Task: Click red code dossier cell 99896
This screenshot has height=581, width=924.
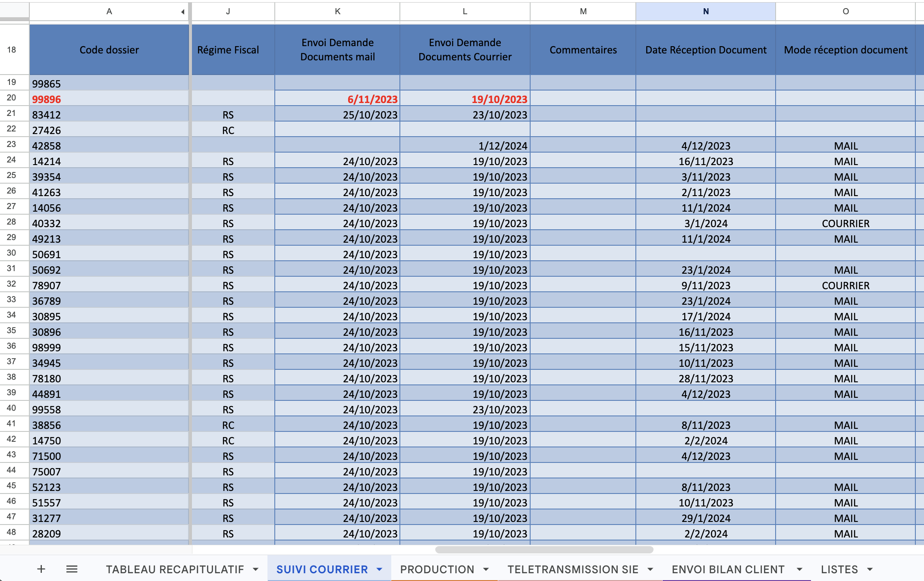Action: (47, 100)
